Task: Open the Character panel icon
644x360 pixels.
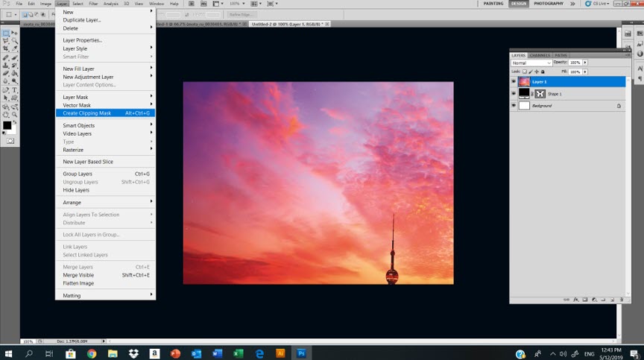Action: pyautogui.click(x=640, y=69)
